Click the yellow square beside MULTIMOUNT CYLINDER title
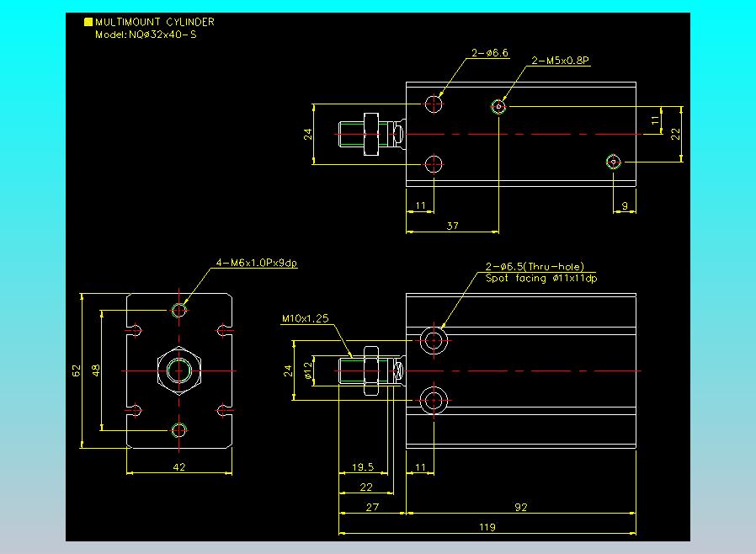 88,22
